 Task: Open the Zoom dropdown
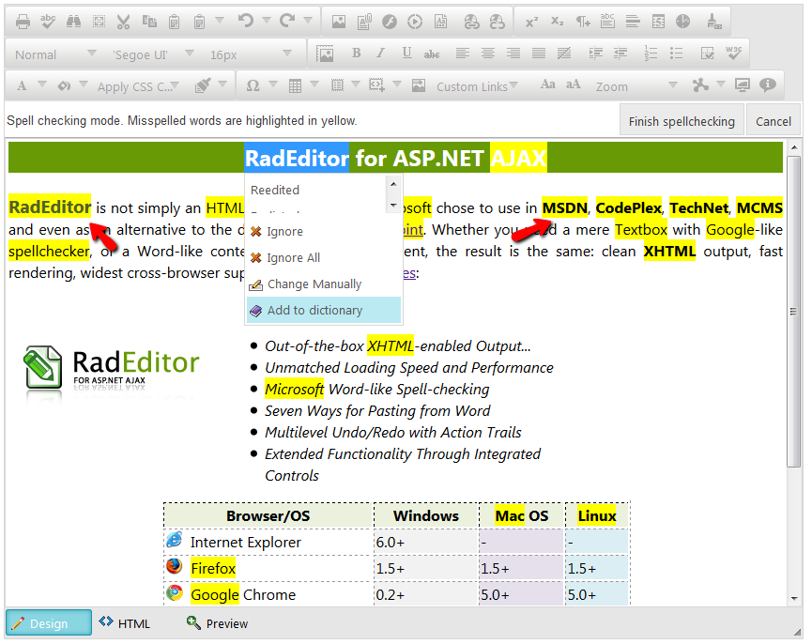pyautogui.click(x=636, y=86)
